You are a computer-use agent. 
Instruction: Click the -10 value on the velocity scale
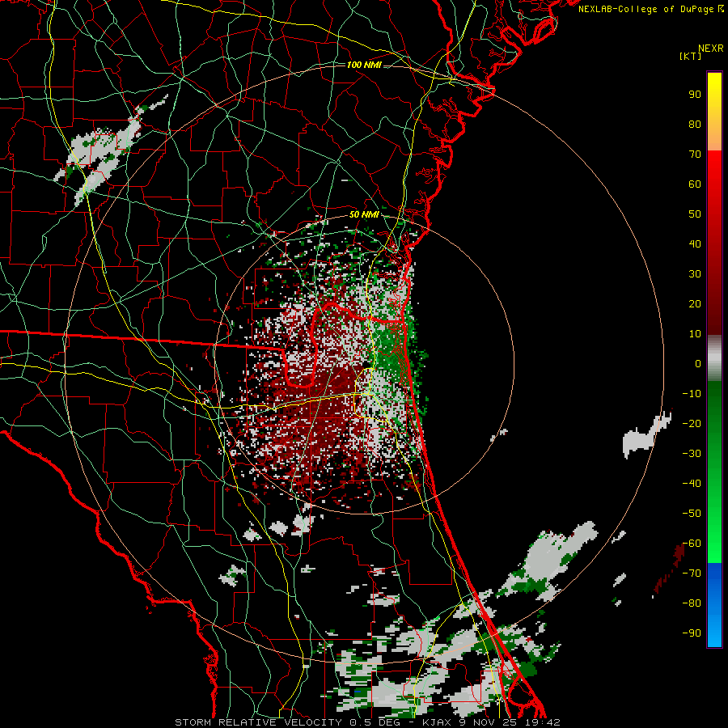click(x=692, y=394)
